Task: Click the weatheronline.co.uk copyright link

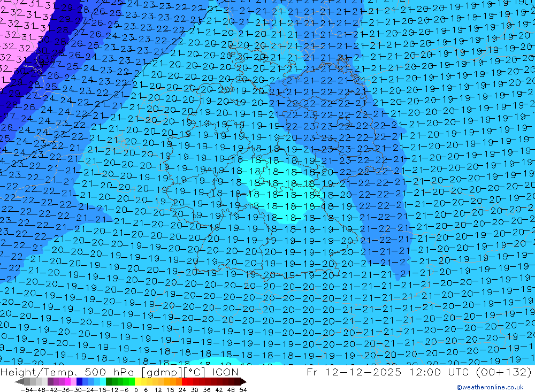Action: [x=490, y=387]
